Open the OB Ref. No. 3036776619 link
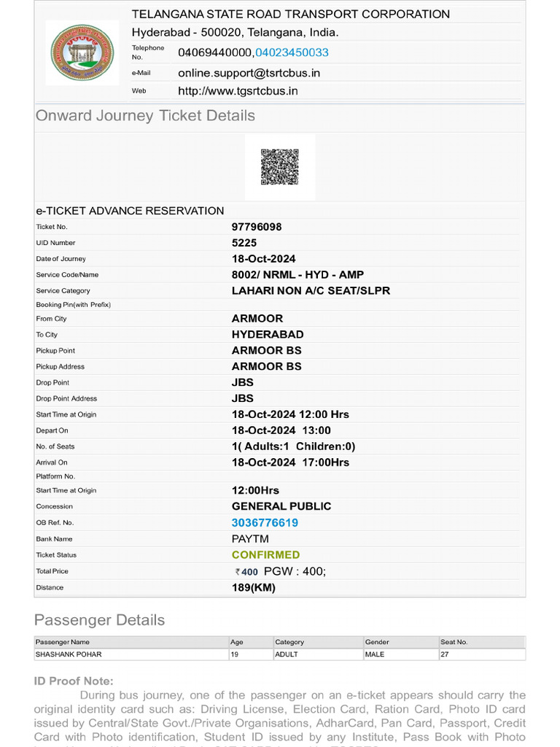This screenshot has height=747, width=560. click(x=265, y=522)
